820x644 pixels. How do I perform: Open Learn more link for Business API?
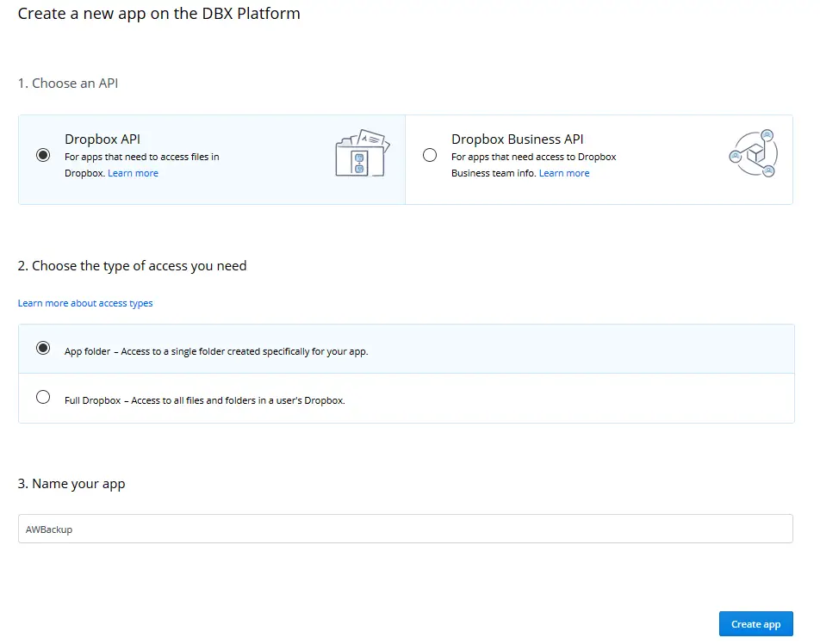564,173
